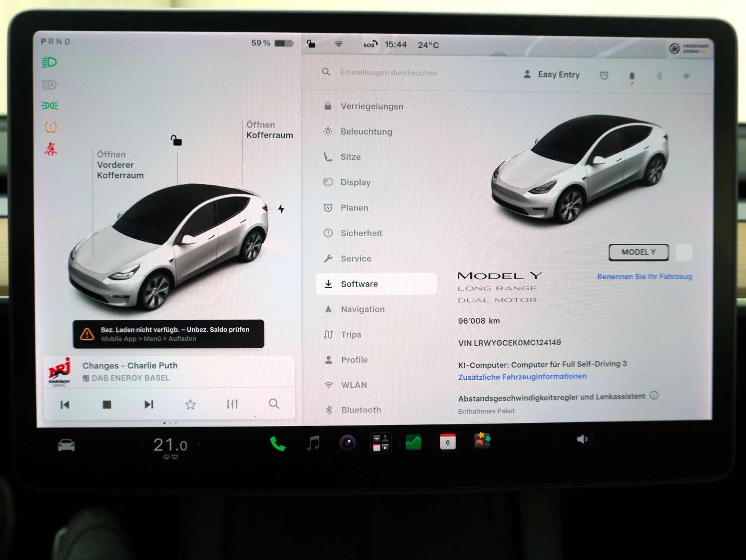Open the Toybox app in the dock
746x560 pixels.
point(482,441)
